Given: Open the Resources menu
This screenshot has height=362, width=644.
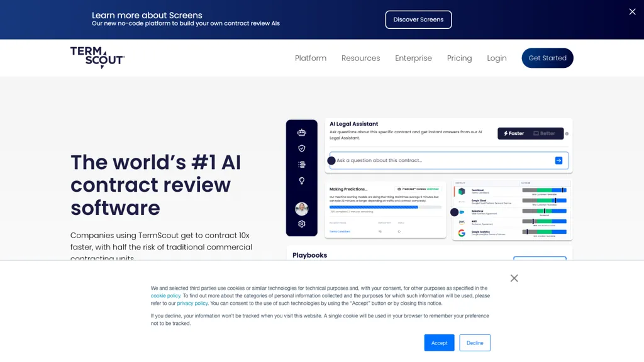Looking at the screenshot, I should click(x=360, y=58).
